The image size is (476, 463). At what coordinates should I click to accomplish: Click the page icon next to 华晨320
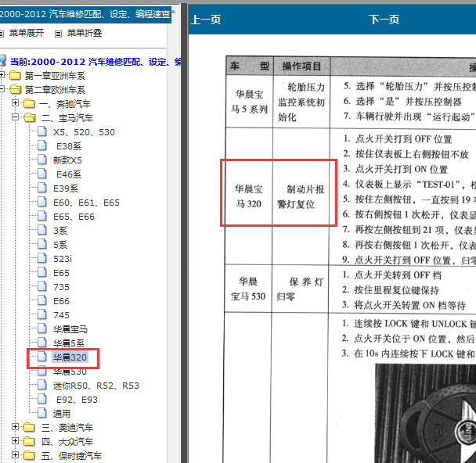pos(42,357)
